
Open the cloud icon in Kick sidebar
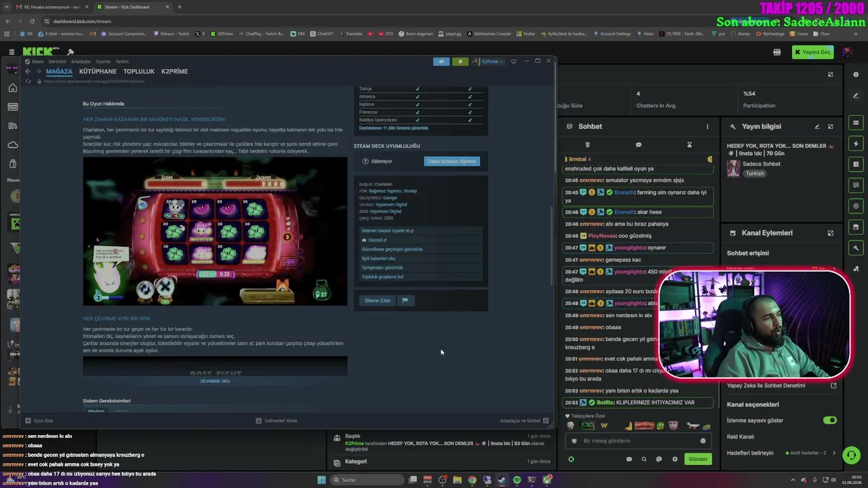coord(12,145)
